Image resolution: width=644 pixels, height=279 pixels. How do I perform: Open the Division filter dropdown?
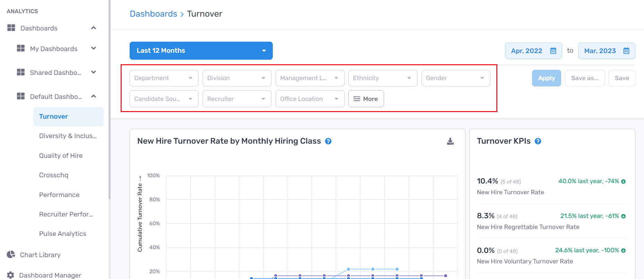pos(237,78)
